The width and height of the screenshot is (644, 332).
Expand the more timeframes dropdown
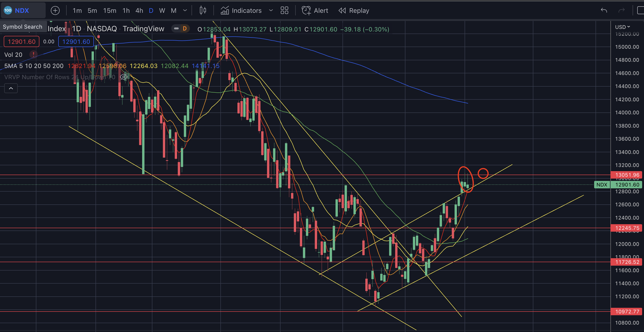point(185,10)
